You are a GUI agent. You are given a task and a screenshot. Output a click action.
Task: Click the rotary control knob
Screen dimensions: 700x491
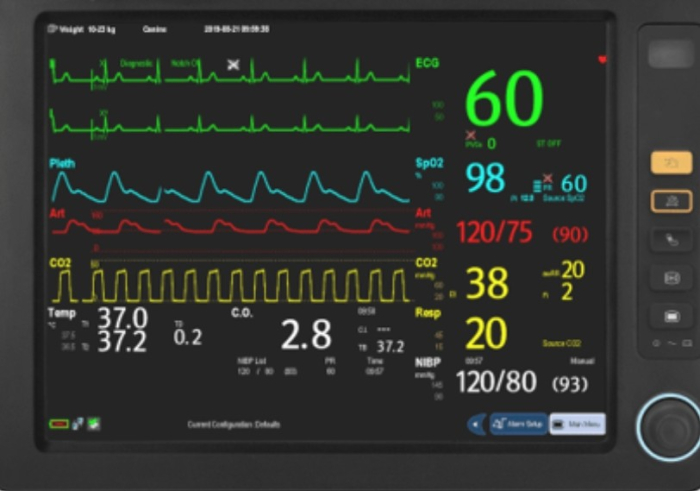(x=669, y=427)
